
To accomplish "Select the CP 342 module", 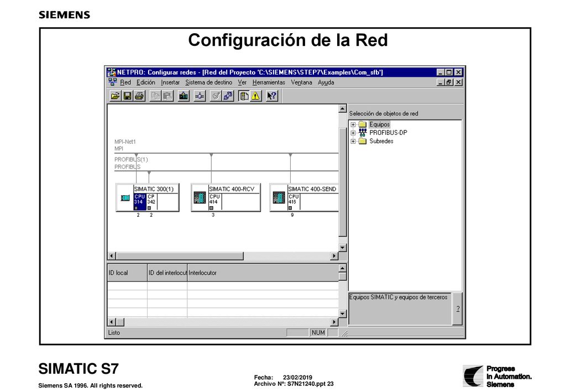I will [151, 202].
